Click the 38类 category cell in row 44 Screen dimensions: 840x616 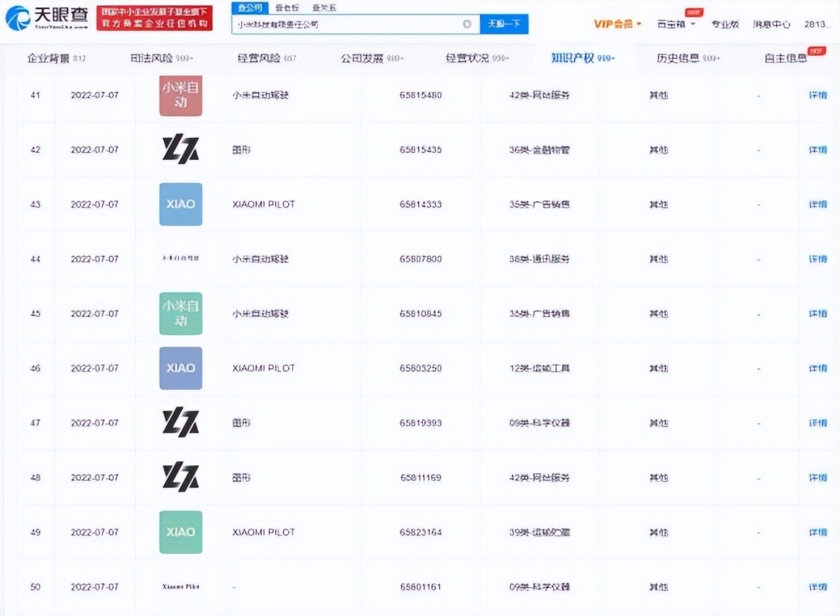(x=539, y=259)
